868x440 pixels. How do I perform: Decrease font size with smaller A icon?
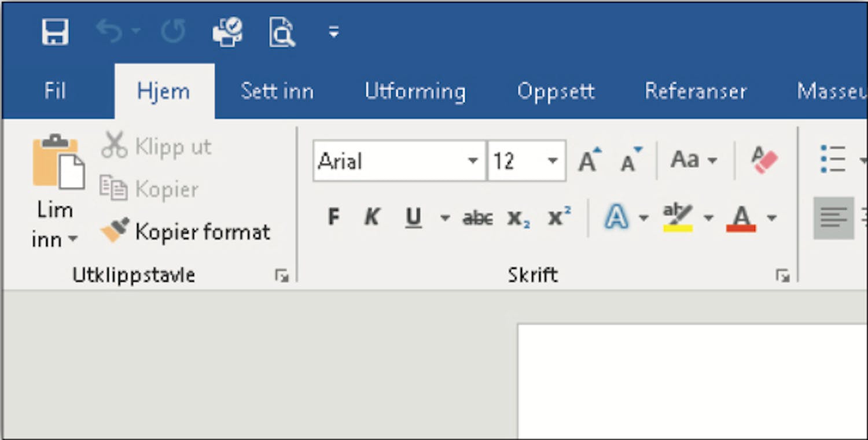[x=630, y=160]
